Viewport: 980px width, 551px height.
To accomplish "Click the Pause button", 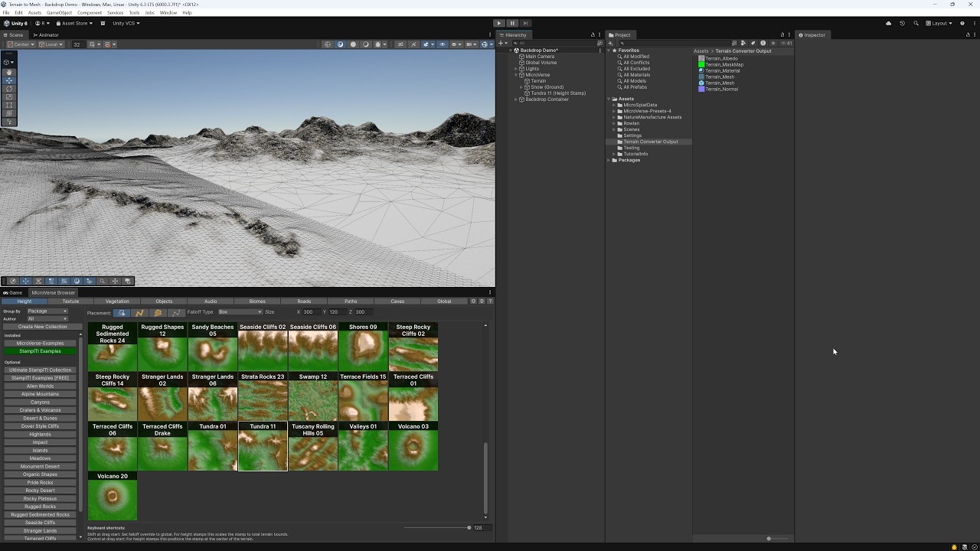I will pyautogui.click(x=512, y=23).
